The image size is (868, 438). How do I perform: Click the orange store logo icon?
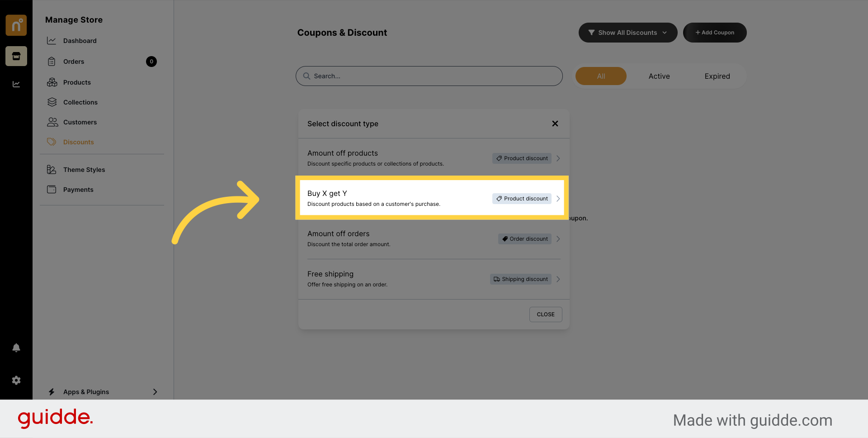[16, 25]
